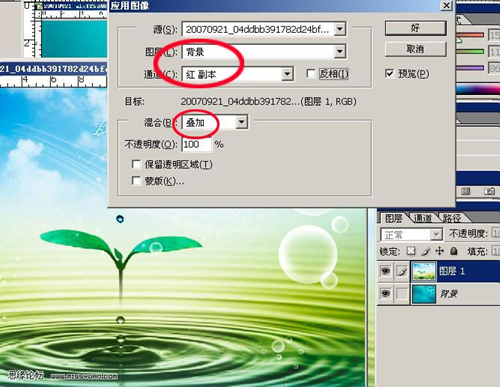Enable 保留透明区域(T) checkbox
The image size is (500, 387).
(x=136, y=164)
